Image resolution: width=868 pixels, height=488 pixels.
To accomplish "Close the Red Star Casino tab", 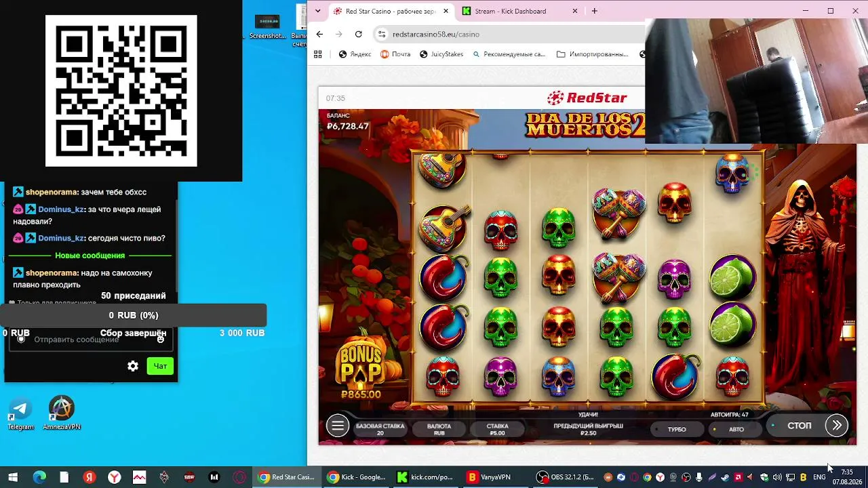I will [x=446, y=11].
